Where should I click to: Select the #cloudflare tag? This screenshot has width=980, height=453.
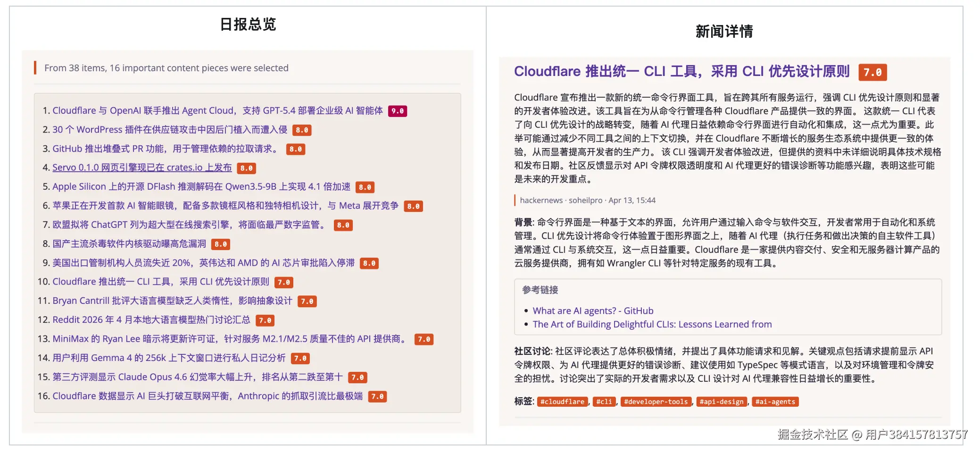click(x=563, y=402)
